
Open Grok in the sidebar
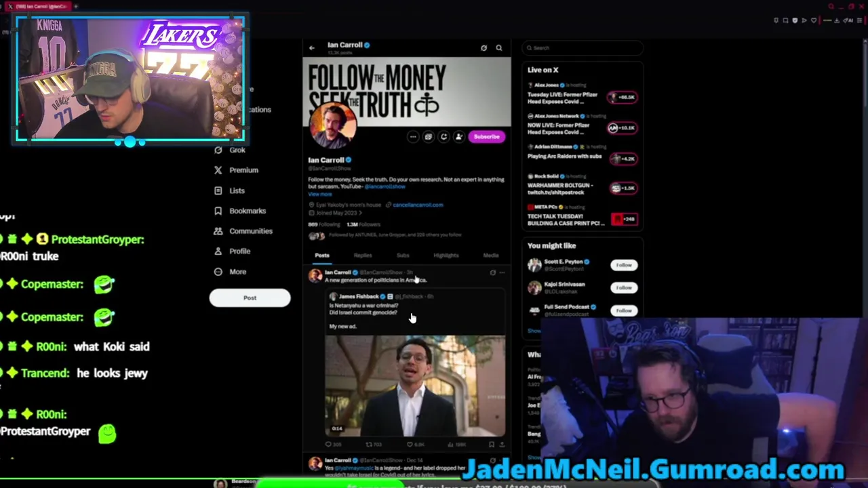[x=237, y=150]
